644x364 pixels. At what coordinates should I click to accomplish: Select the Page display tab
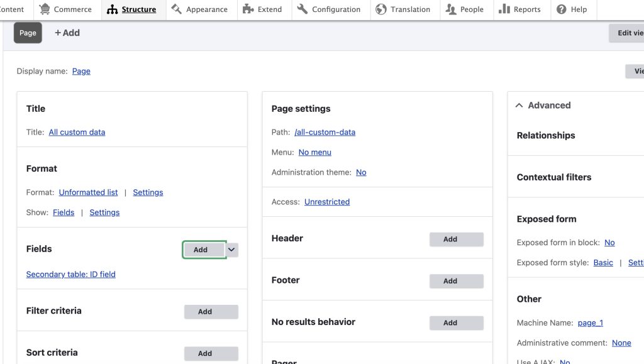28,33
